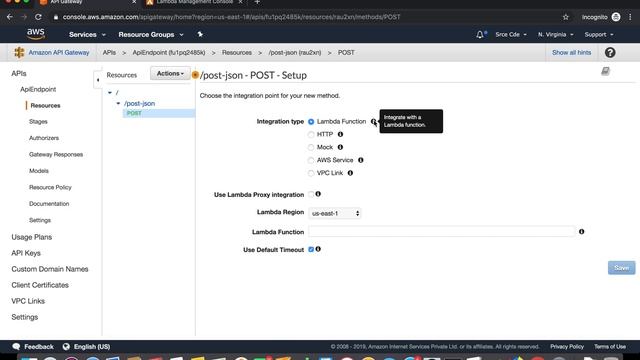
Task: Select VPC Link integration type
Action: 311,173
